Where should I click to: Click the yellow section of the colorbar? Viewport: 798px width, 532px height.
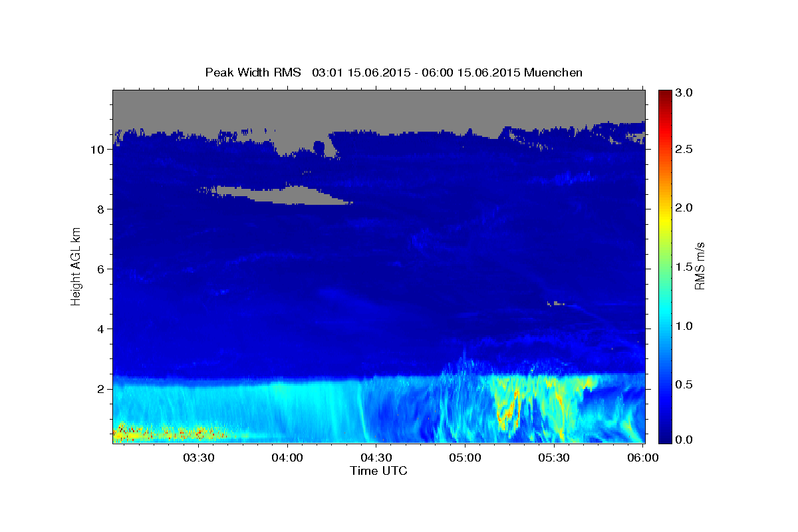coord(664,219)
